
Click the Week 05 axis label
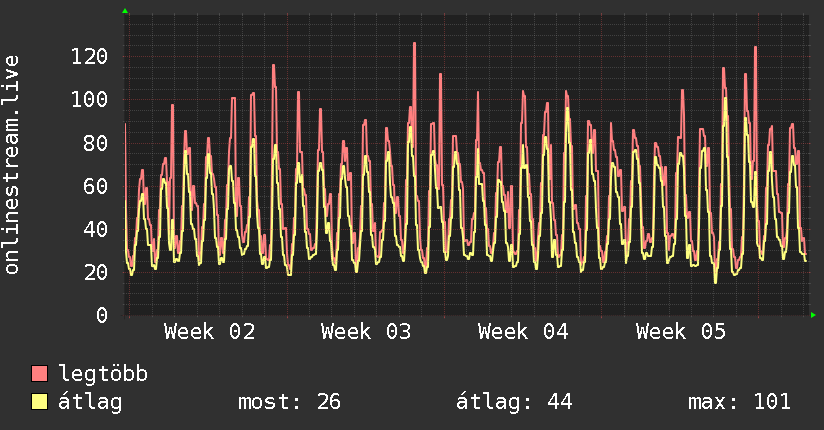click(681, 332)
